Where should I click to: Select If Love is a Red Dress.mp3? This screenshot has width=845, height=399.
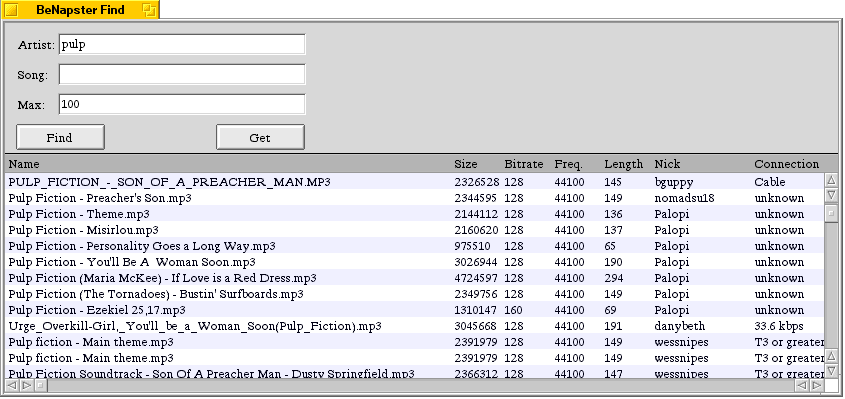(x=414, y=278)
